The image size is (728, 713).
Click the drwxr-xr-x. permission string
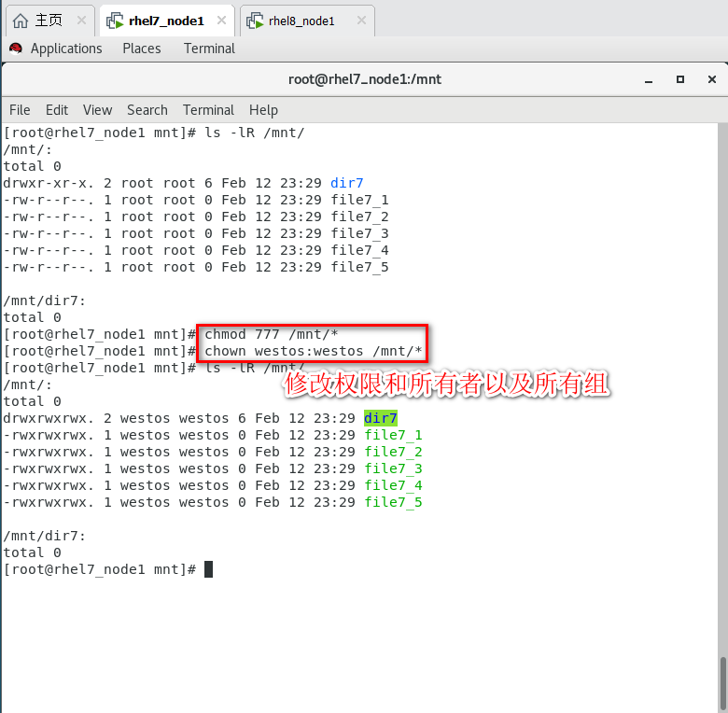coord(49,183)
